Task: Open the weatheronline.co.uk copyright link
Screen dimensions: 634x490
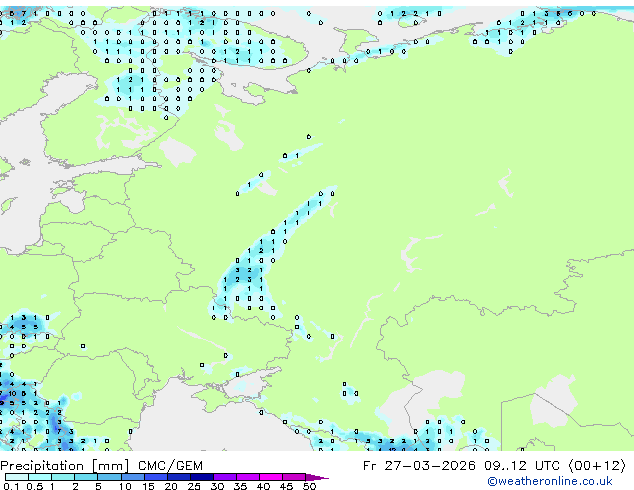Action: pos(550,481)
